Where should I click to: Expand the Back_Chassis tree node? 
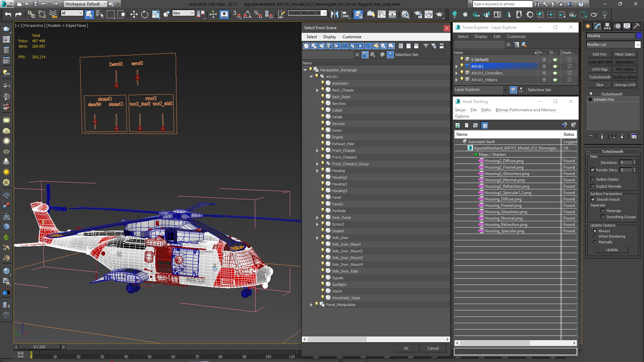coord(317,90)
